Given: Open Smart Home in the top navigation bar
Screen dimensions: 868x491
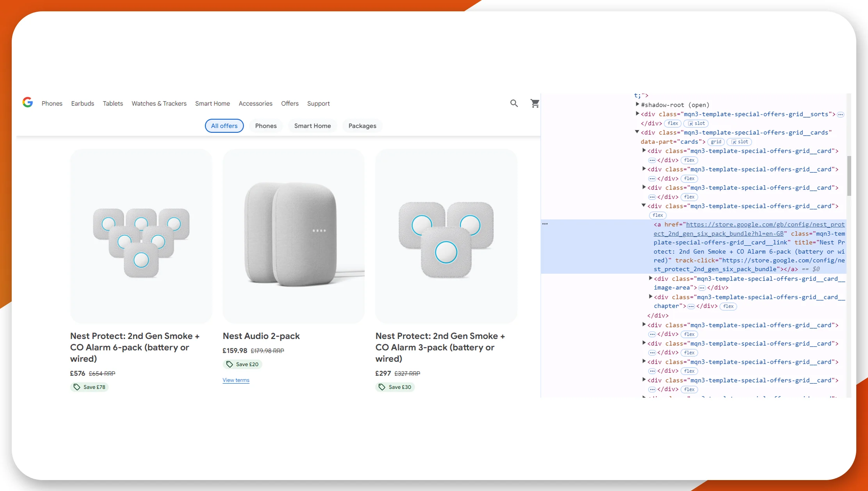Looking at the screenshot, I should pos(212,104).
